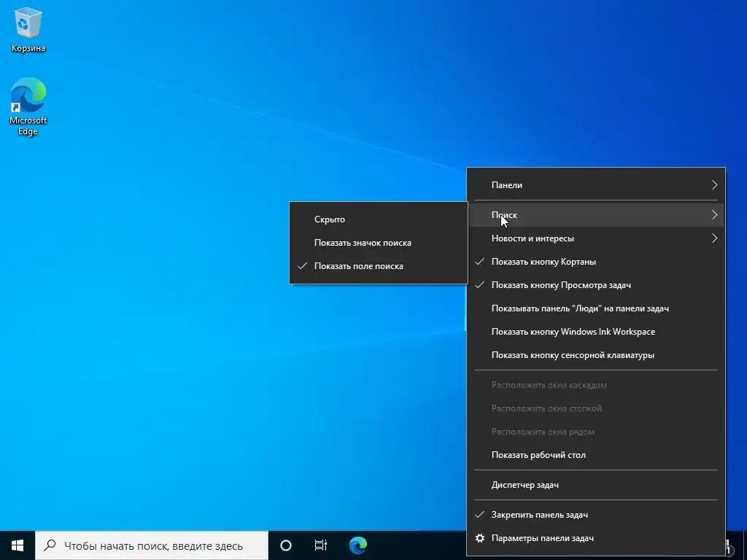This screenshot has width=747, height=560.
Task: Click the gear icon beside Параметры панели задач
Action: (x=480, y=538)
